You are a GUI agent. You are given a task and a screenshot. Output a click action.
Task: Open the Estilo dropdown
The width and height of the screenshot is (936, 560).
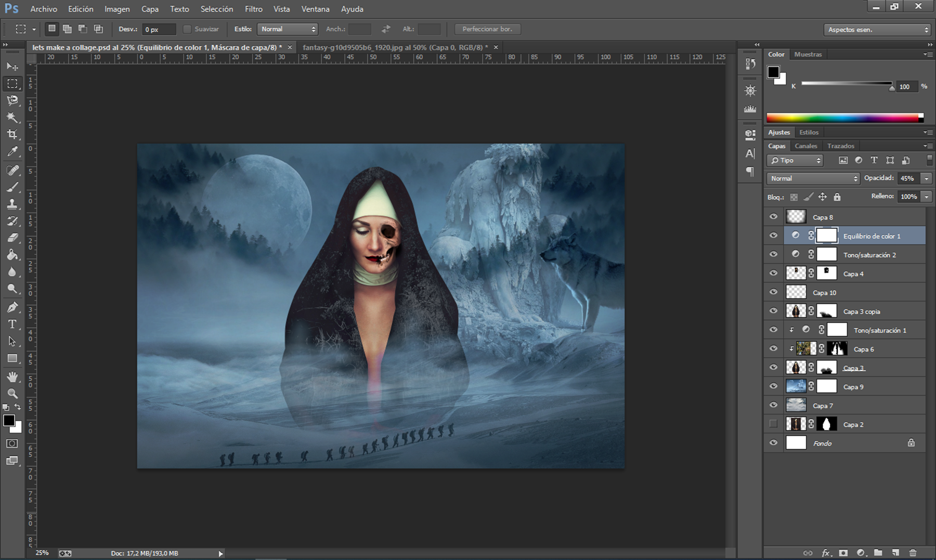(287, 29)
